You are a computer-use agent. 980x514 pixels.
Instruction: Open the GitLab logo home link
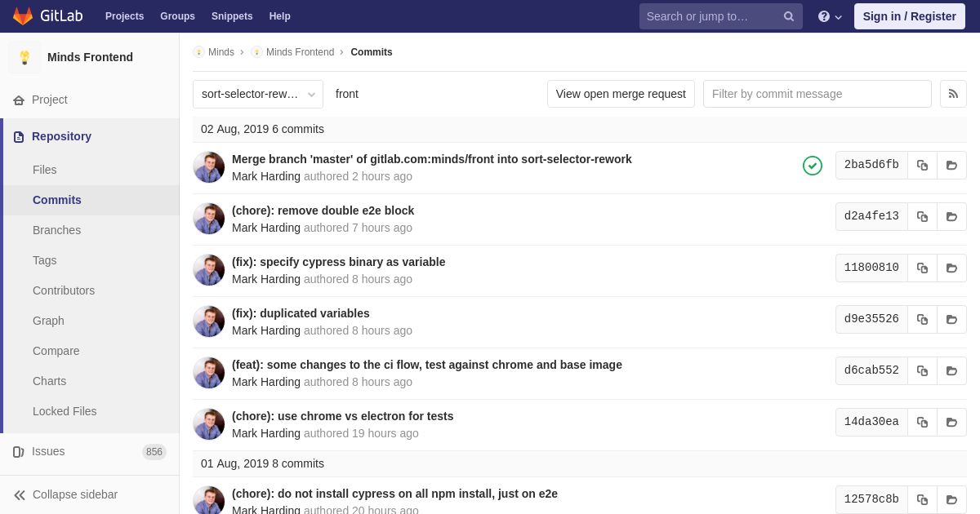point(47,16)
